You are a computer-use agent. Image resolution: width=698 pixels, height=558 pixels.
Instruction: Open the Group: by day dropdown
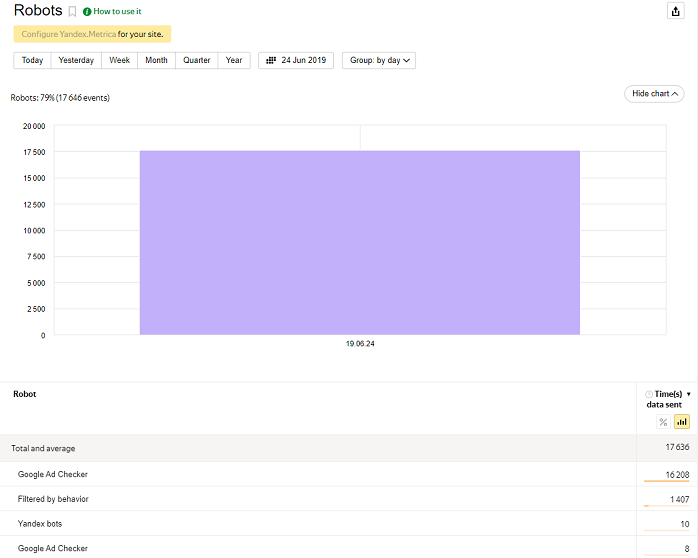click(x=379, y=60)
